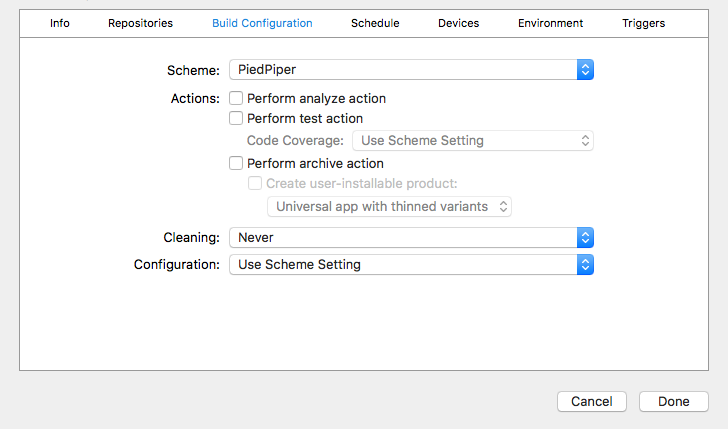728x429 pixels.
Task: Go to the Schedule tab
Action: (x=375, y=23)
